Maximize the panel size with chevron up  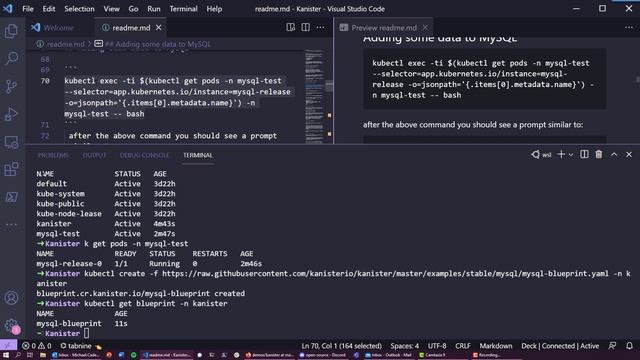(x=614, y=154)
